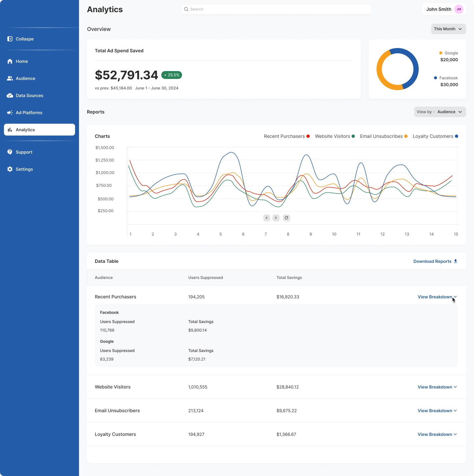Click the search magnifier icon
Viewport: 474px width, 476px height.
[186, 9]
